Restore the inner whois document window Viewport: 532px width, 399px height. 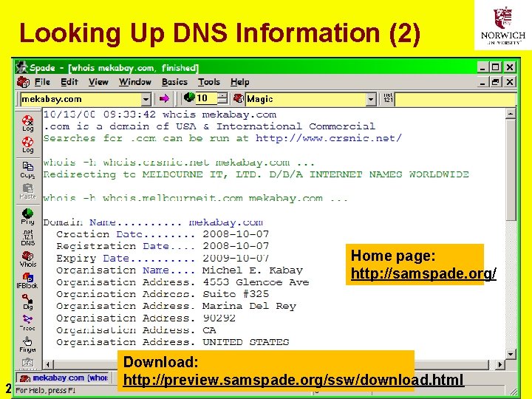pyautogui.click(x=496, y=82)
